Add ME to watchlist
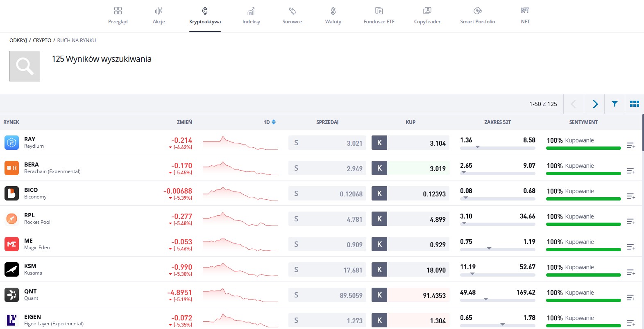Screen dimensions: 644x329 pyautogui.click(x=631, y=247)
